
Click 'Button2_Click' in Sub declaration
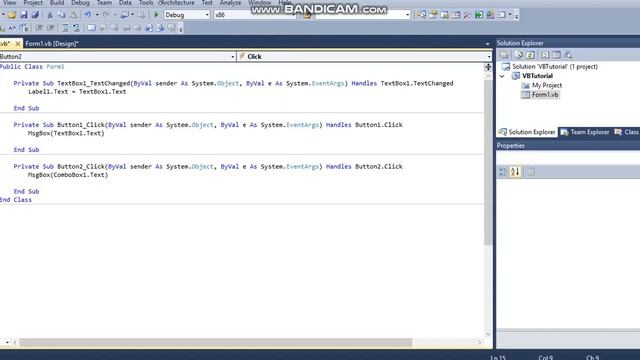(81, 167)
